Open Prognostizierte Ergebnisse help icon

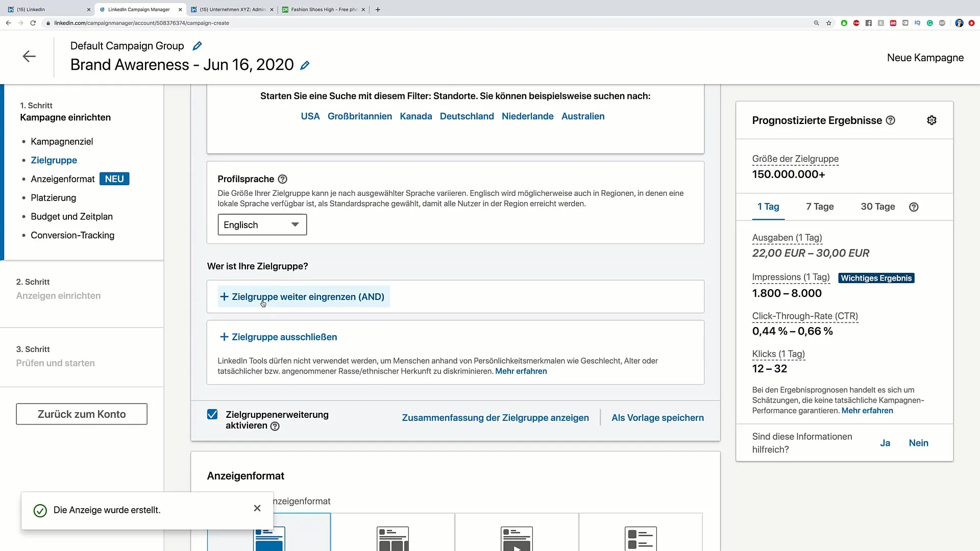(x=890, y=120)
